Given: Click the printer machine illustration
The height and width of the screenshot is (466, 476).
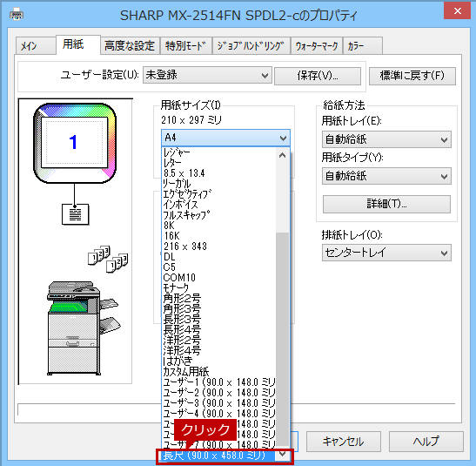Looking at the screenshot, I should [x=84, y=328].
